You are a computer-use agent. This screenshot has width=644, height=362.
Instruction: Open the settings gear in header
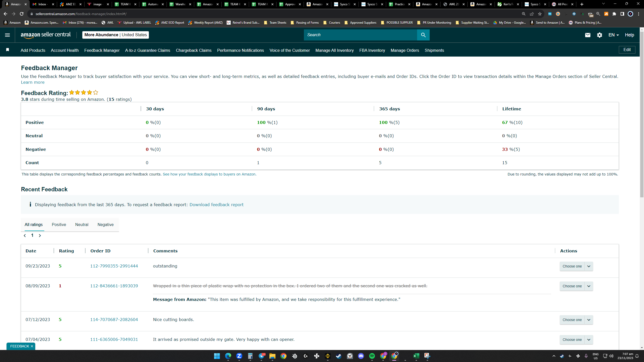coord(599,35)
